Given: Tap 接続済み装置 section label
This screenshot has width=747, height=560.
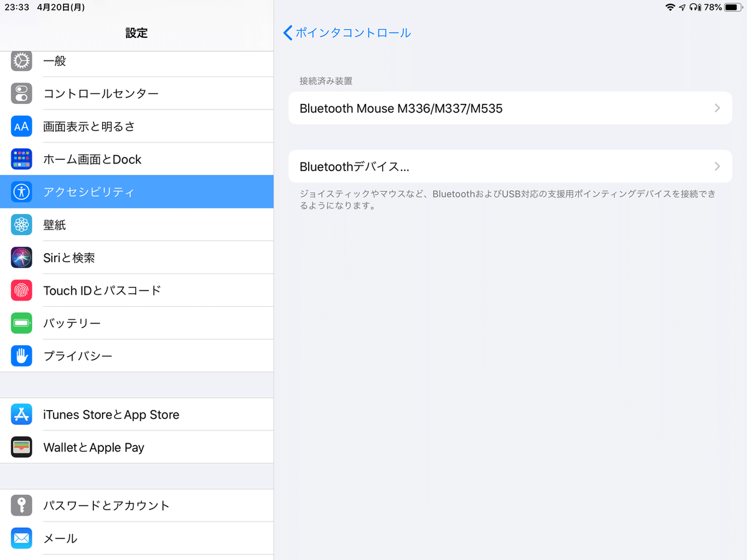Looking at the screenshot, I should click(326, 81).
